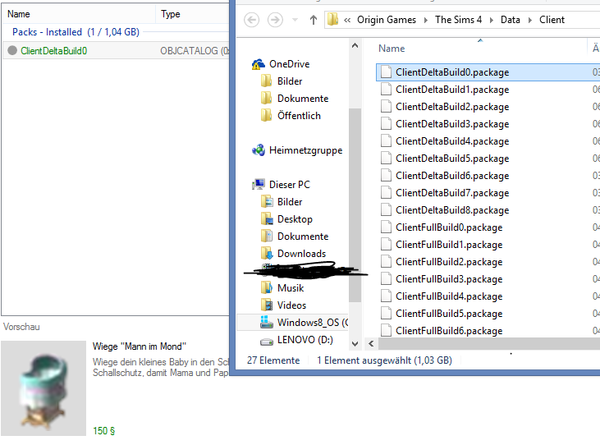Open Videos folder in navigation pane
This screenshot has height=441, width=600.
tap(292, 305)
